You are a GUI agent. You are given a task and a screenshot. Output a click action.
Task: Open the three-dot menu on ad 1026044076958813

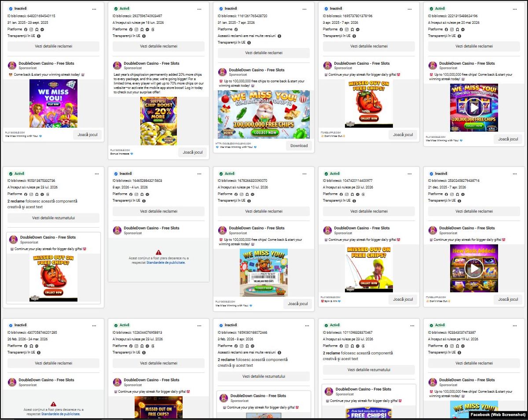(x=199, y=326)
